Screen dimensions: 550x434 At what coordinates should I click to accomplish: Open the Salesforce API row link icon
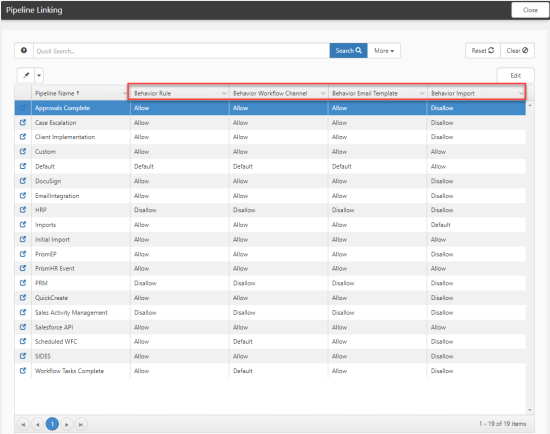23,327
